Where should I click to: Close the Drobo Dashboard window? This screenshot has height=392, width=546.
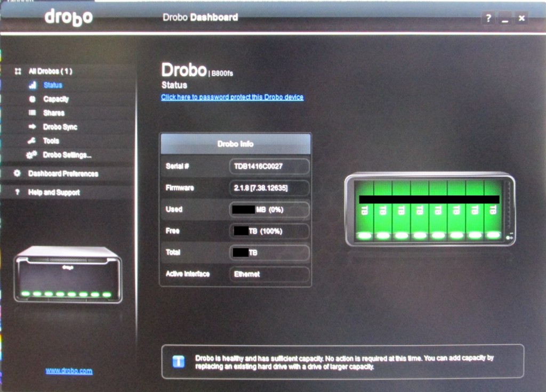click(521, 18)
